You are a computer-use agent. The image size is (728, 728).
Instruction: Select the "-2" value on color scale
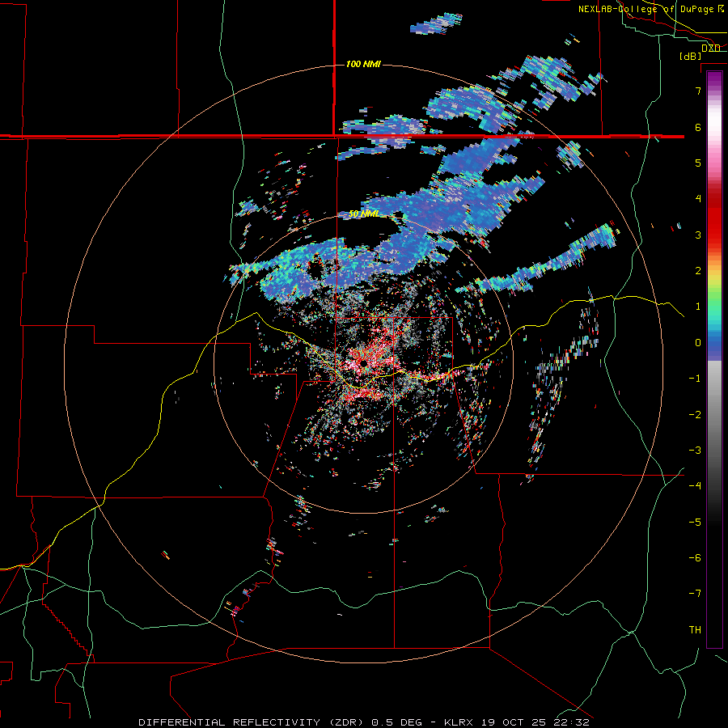coord(695,414)
